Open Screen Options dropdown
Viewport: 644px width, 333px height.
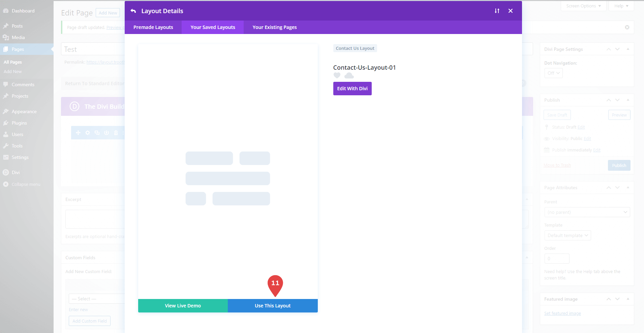(x=583, y=6)
